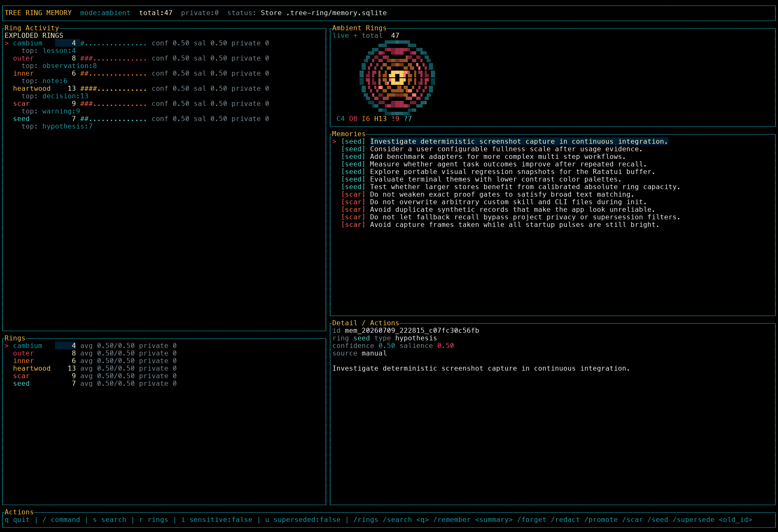The height and width of the screenshot is (532, 778).
Task: Click the /search <q> command hint
Action: click(406, 520)
